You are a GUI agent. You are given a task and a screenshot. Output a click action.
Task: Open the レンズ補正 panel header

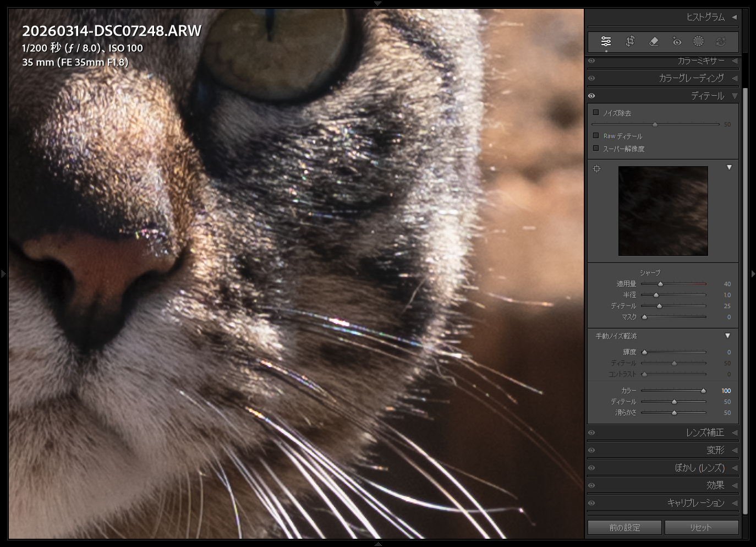[704, 433]
